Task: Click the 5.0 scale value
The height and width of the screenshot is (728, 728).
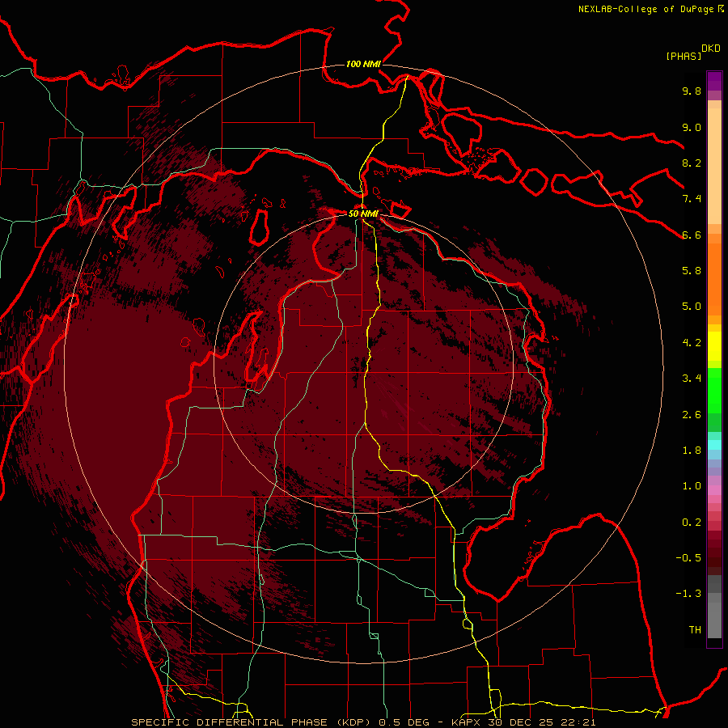Action: pos(692,307)
